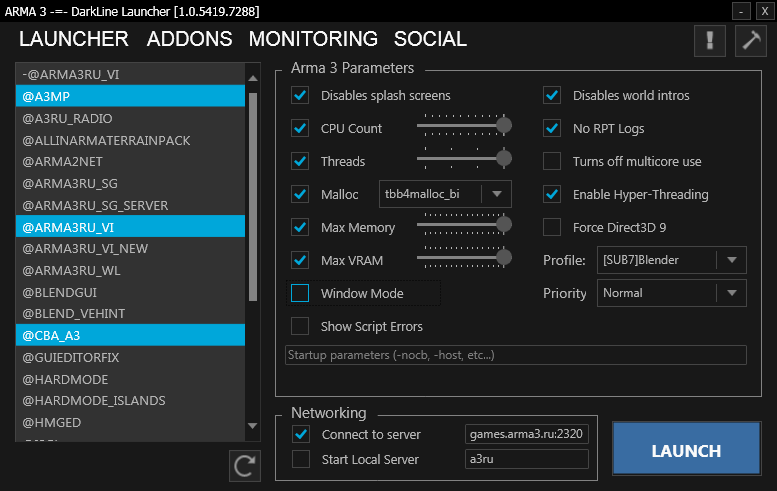The height and width of the screenshot is (491, 777).
Task: Select the @HMGED addon
Action: point(130,422)
